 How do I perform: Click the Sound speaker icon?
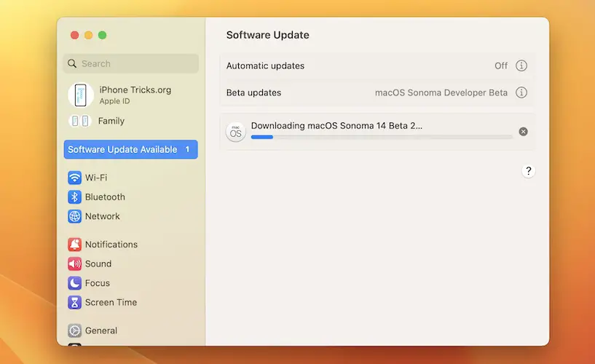tap(74, 264)
